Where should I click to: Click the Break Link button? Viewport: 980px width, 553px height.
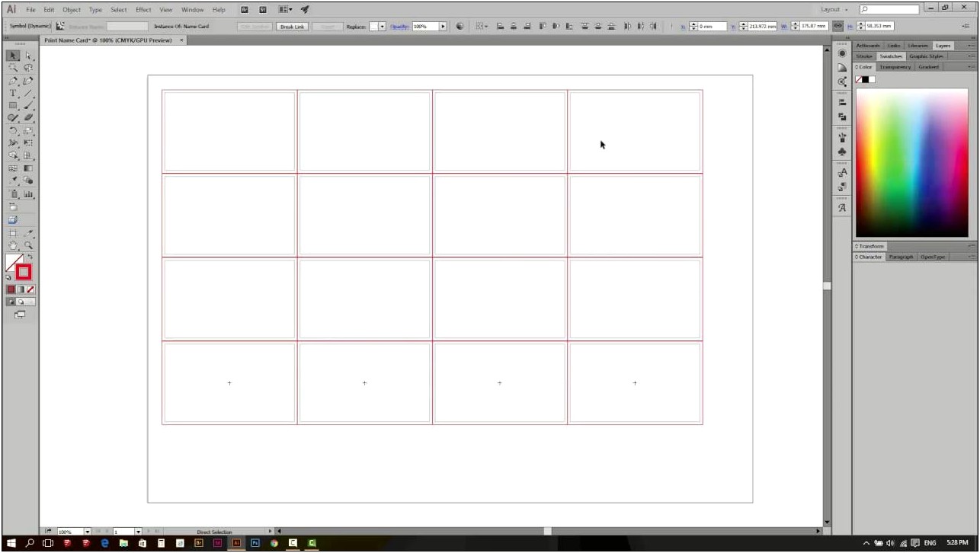(293, 26)
